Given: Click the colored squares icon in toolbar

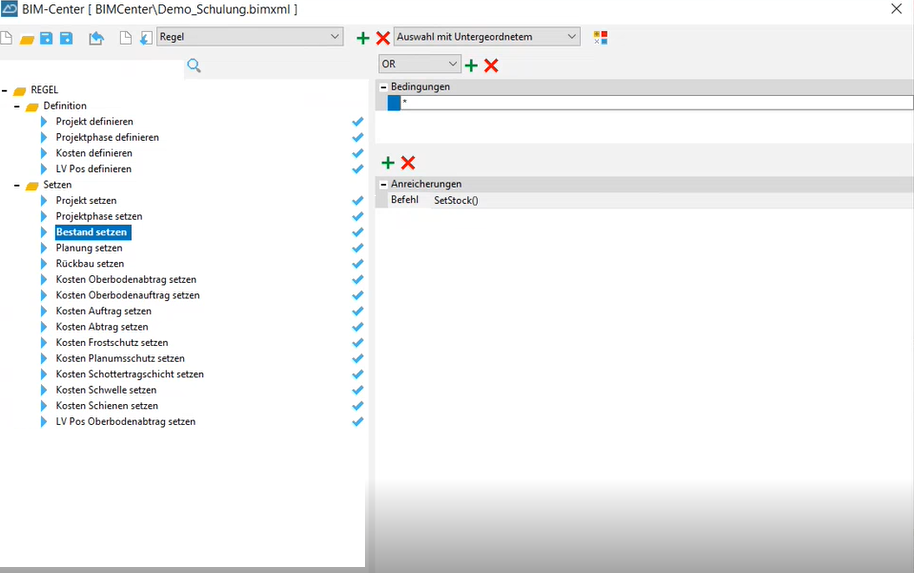Looking at the screenshot, I should [600, 37].
